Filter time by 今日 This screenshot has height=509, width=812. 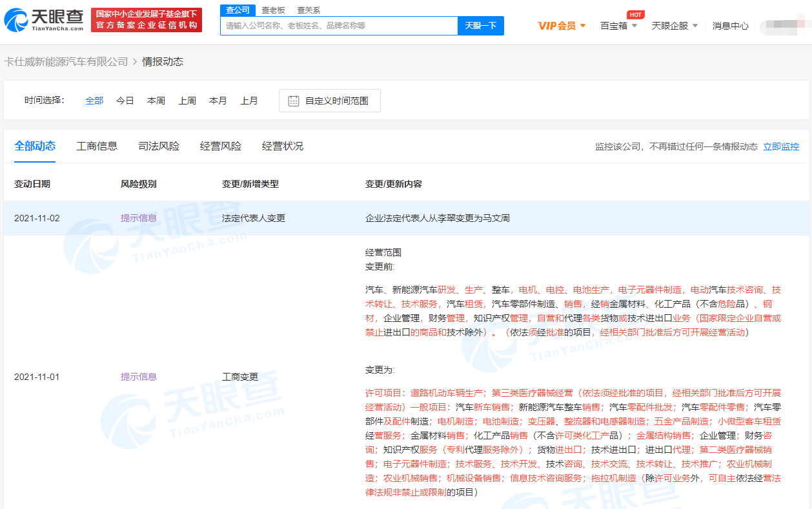pyautogui.click(x=125, y=101)
